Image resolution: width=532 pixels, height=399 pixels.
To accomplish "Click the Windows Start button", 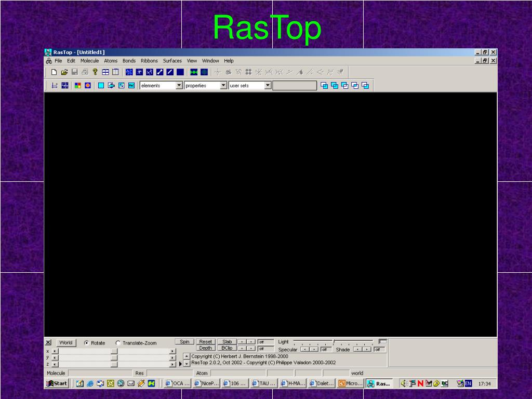I will [x=57, y=383].
